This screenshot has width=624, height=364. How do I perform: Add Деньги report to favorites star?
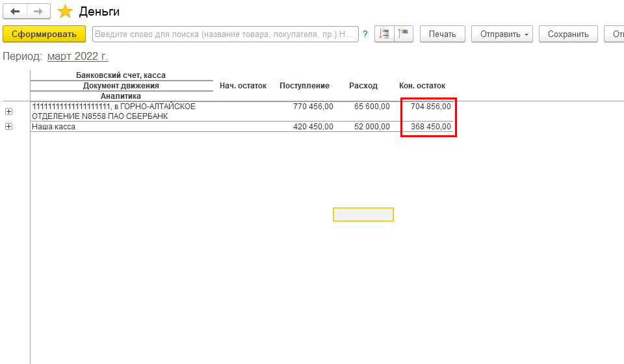(x=65, y=12)
